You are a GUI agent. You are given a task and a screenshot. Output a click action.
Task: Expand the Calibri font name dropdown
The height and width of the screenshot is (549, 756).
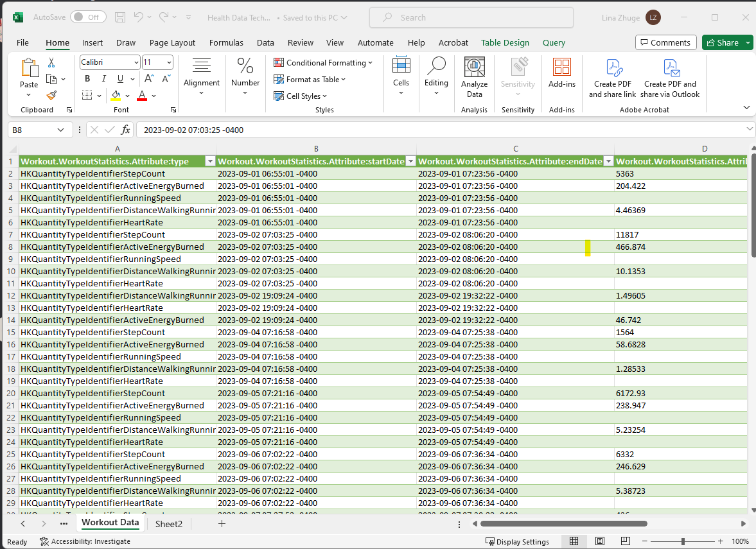tap(136, 62)
